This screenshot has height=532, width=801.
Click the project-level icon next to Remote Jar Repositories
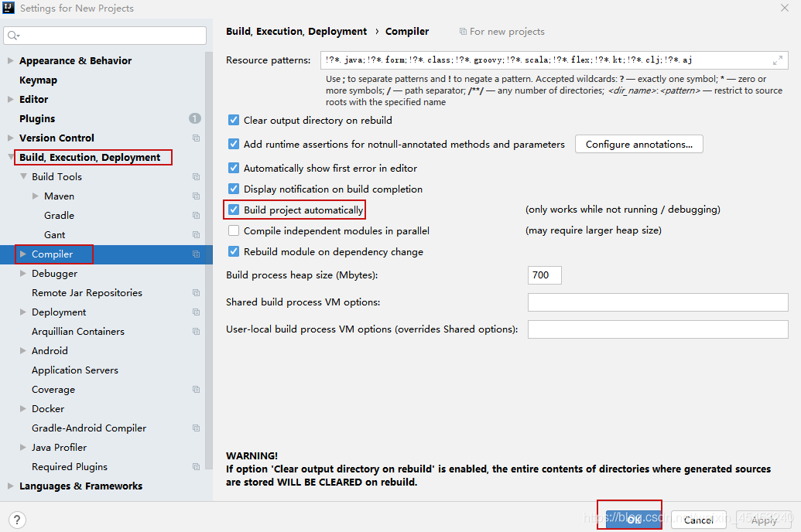196,292
